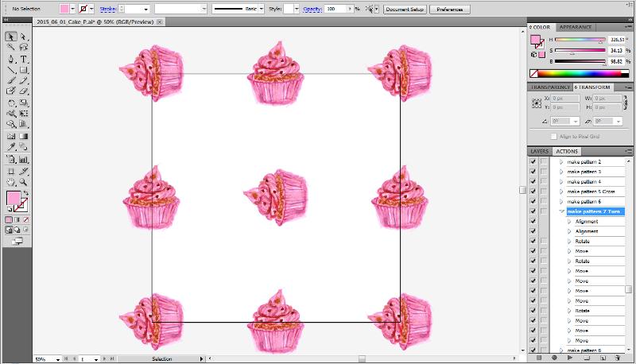The image size is (636, 364).
Task: Click Play Current Selection in Actions panel
Action: 570,358
